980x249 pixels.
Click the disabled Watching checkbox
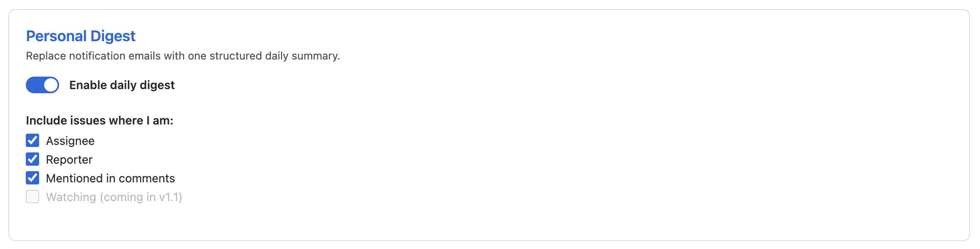[x=32, y=197]
